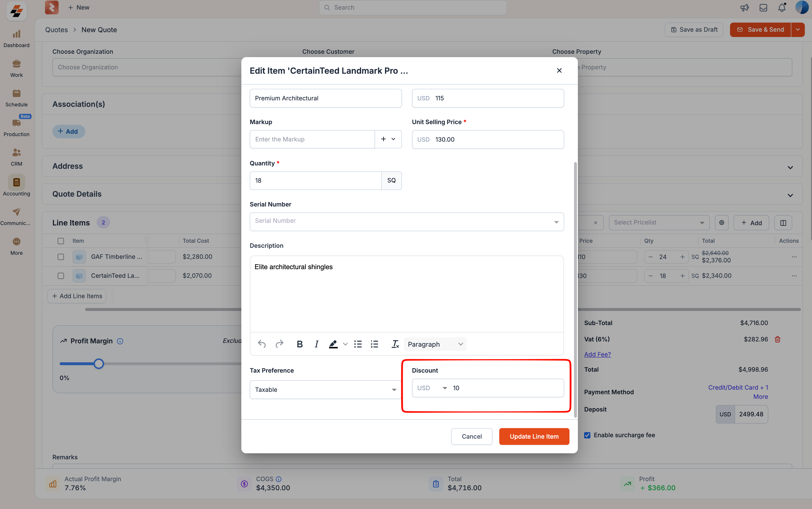The width and height of the screenshot is (812, 509).
Task: Open line items settings gear
Action: coord(722,223)
